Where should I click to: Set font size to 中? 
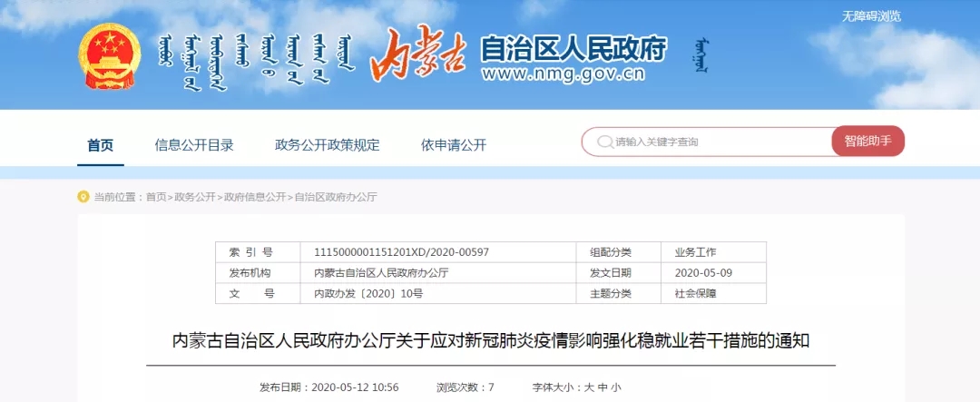[603, 387]
